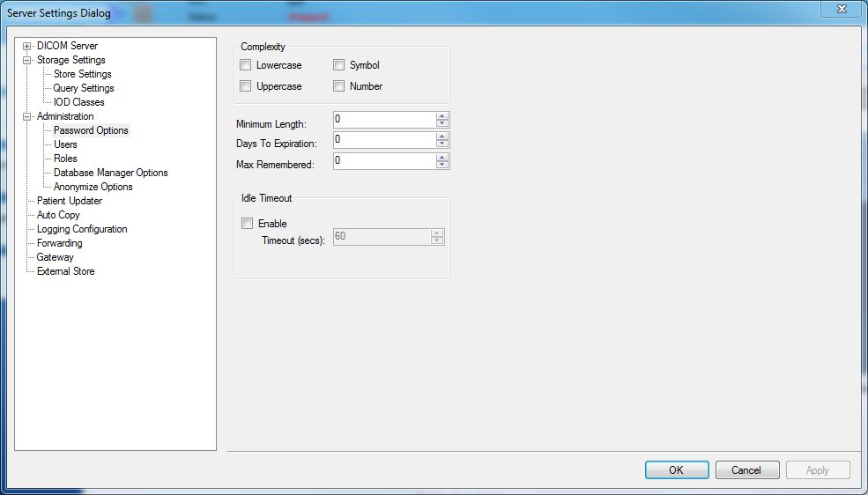This screenshot has width=868, height=495.
Task: Increase Max Remembered with up arrow
Action: [x=442, y=157]
